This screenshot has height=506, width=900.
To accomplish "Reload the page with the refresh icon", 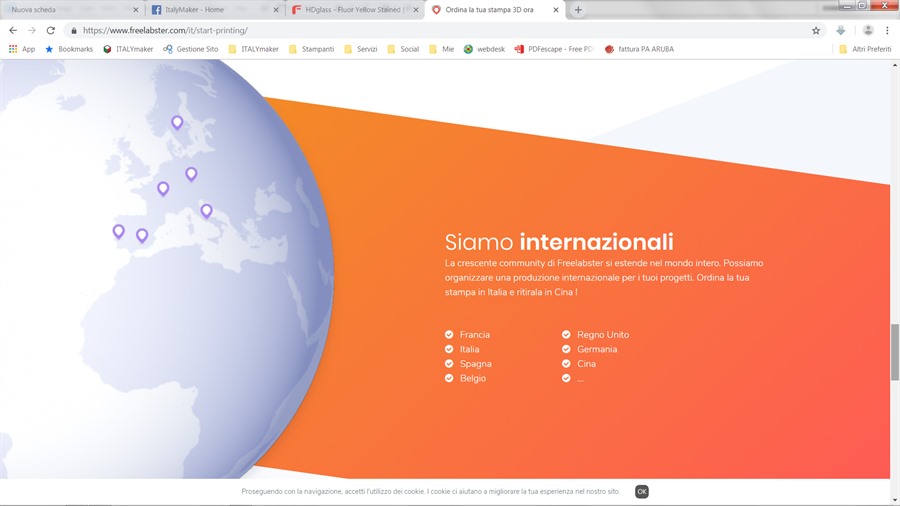I will point(51,30).
